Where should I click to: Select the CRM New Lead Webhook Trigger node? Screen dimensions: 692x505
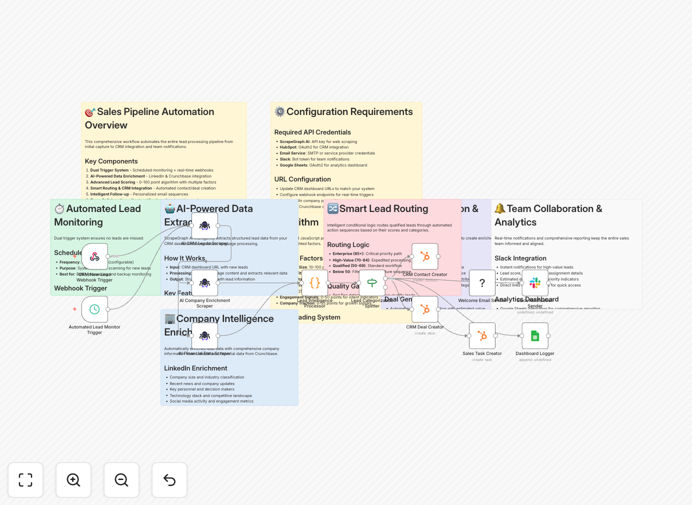[x=94, y=256]
